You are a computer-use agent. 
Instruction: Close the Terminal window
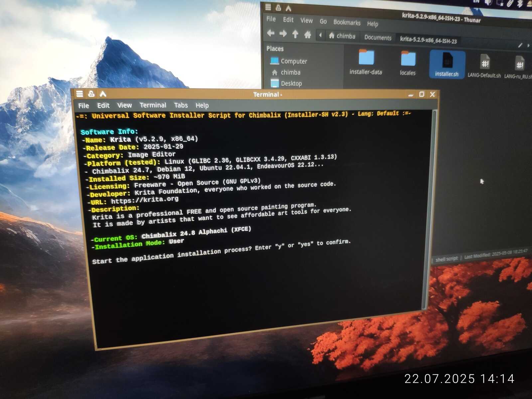(433, 94)
